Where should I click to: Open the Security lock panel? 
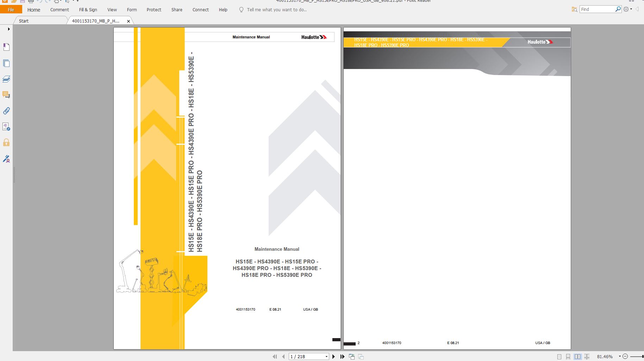6,142
